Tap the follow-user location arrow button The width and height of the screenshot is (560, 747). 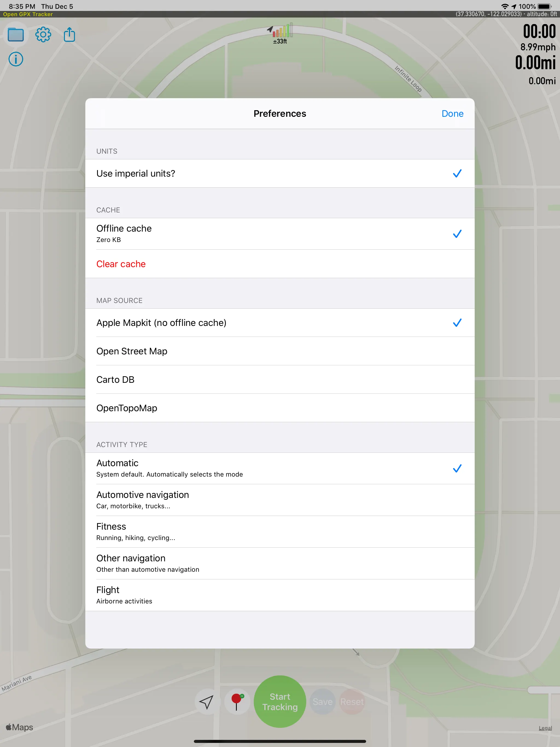(206, 702)
